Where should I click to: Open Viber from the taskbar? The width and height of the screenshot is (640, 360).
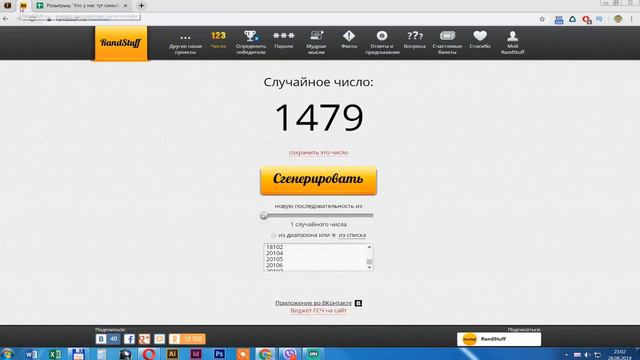pyautogui.click(x=290, y=354)
